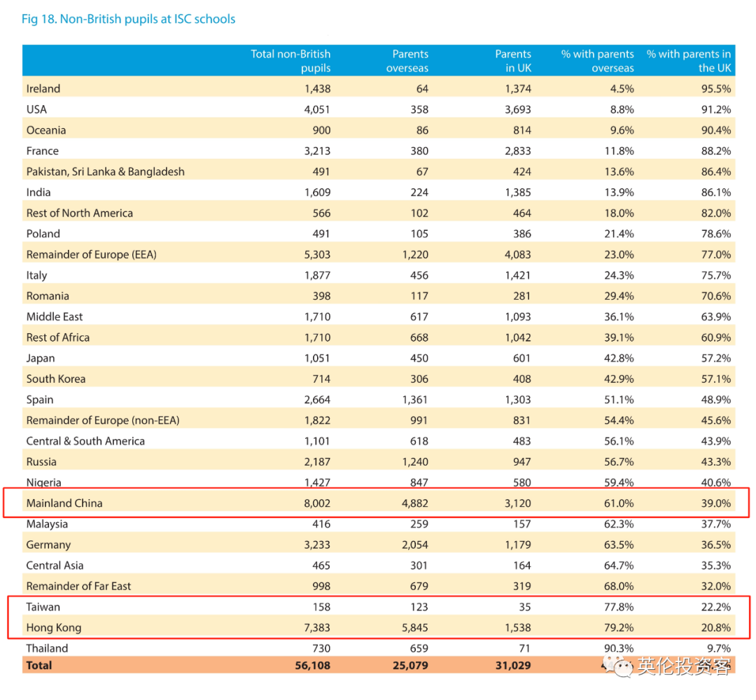Click the Taiwan row label

point(43,607)
